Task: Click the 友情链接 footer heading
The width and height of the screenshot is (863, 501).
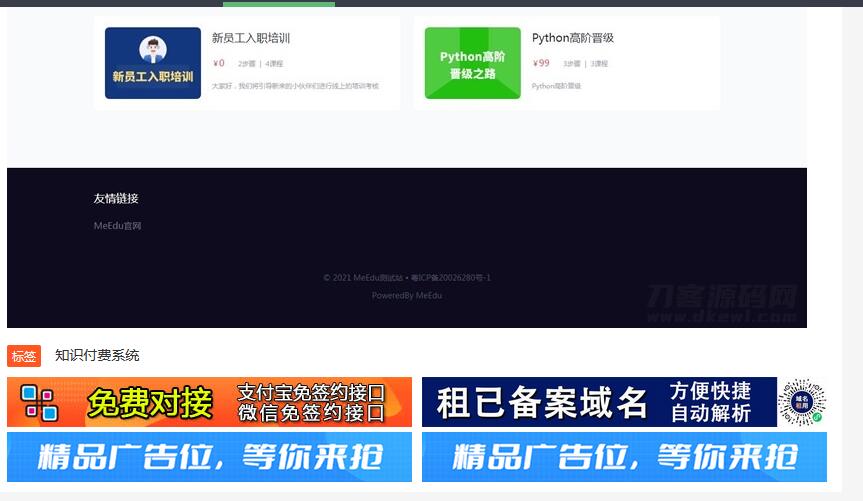Action: [x=116, y=198]
